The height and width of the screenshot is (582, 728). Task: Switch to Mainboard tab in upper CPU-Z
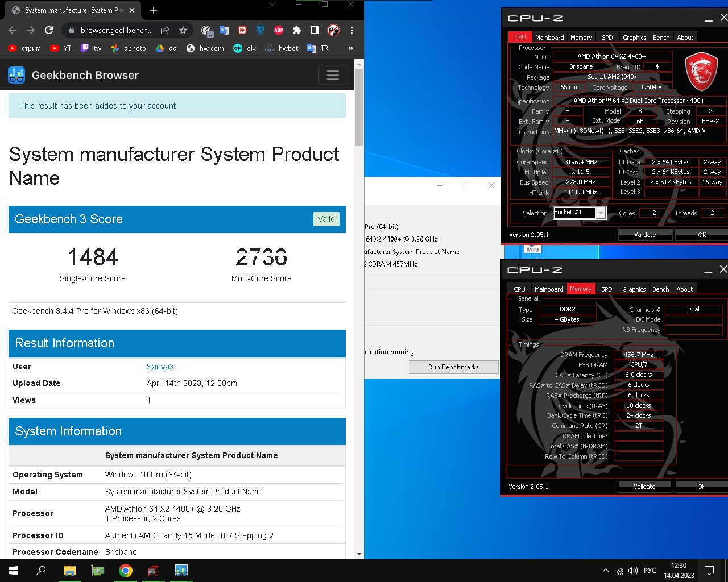click(549, 38)
